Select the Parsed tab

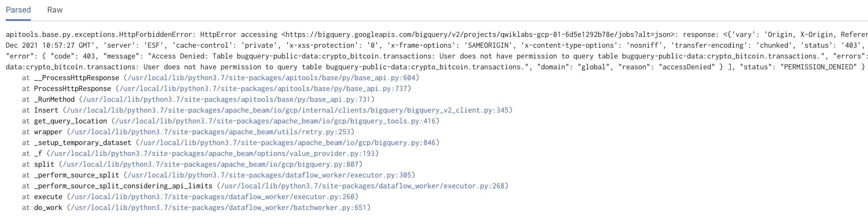pyautogui.click(x=18, y=10)
